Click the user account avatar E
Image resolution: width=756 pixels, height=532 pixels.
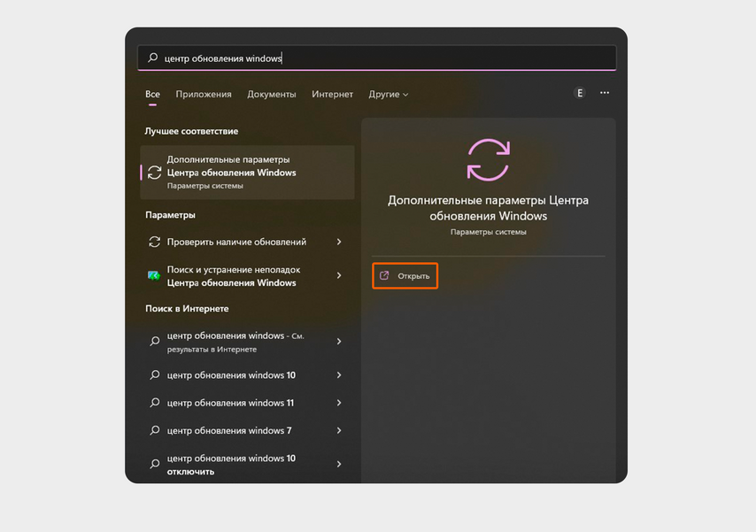[x=580, y=93]
